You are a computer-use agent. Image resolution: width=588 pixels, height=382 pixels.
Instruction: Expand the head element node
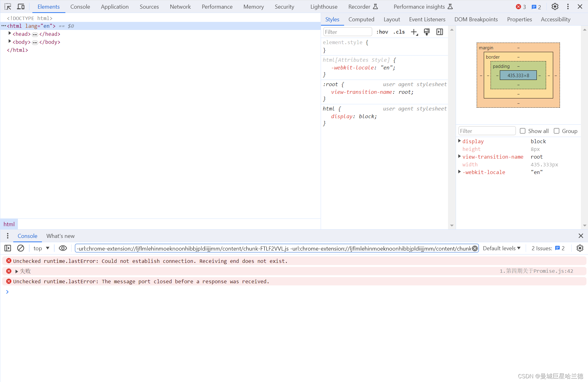tap(10, 34)
